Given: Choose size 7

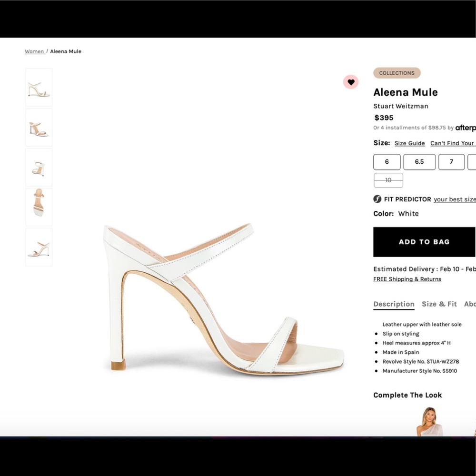Looking at the screenshot, I should 451,162.
